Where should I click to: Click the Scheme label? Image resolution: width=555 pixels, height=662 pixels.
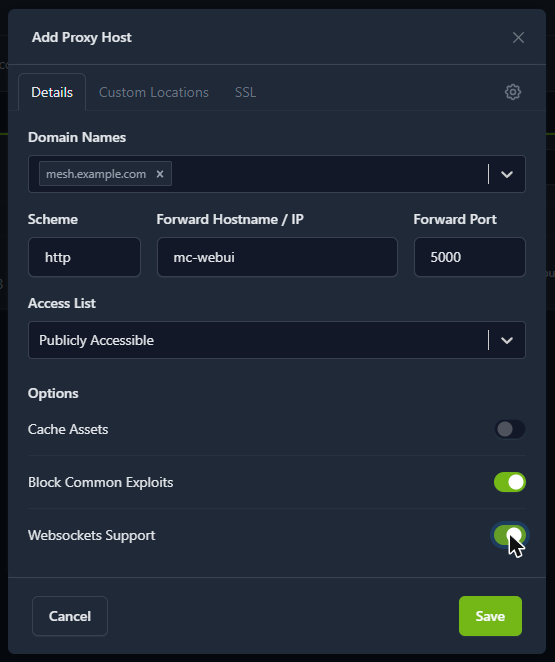click(53, 220)
